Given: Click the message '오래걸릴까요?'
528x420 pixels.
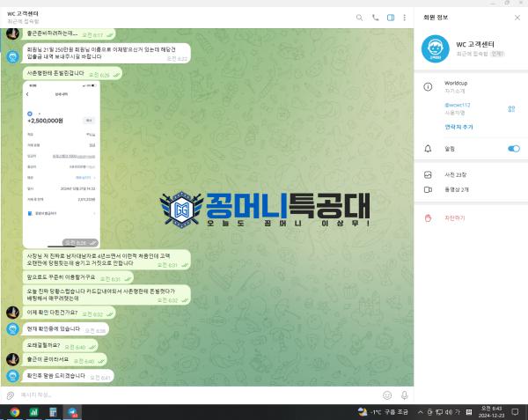Looking at the screenshot, I should coord(60,346).
